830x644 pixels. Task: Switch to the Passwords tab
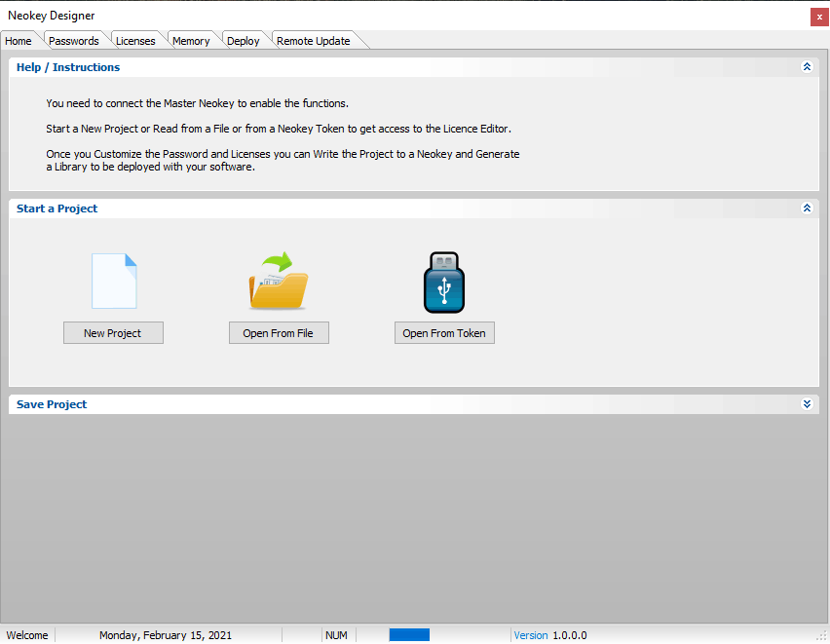pyautogui.click(x=74, y=41)
